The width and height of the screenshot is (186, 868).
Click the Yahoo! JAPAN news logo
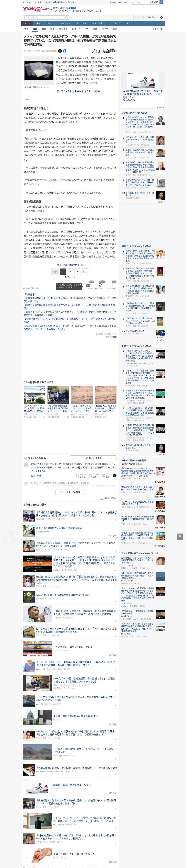[37, 9]
